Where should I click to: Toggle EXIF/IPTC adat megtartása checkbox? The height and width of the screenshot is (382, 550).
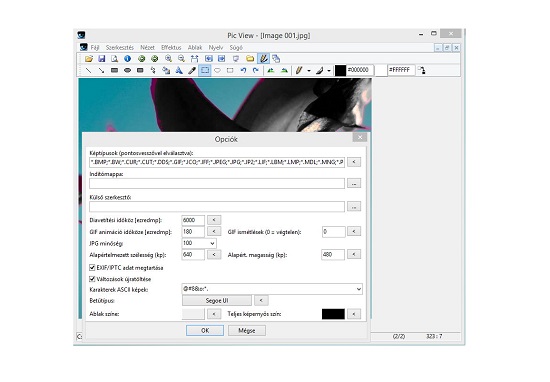pyautogui.click(x=92, y=268)
